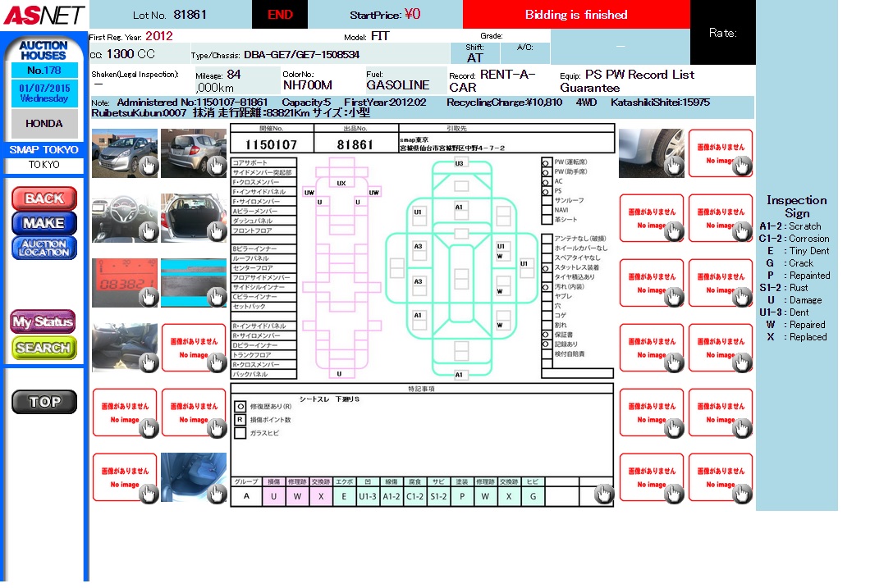Screen dimensions: 870x588
Task: Click the green SEARCH button
Action: click(43, 348)
